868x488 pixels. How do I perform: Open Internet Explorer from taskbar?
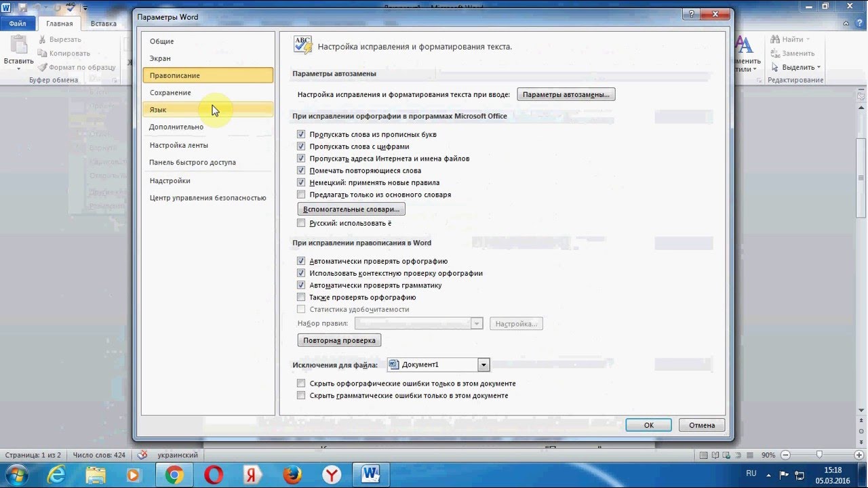click(56, 475)
